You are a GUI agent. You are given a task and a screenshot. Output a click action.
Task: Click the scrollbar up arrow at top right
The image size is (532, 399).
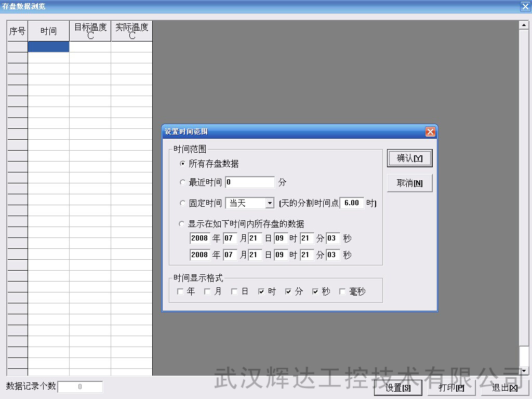(x=524, y=25)
